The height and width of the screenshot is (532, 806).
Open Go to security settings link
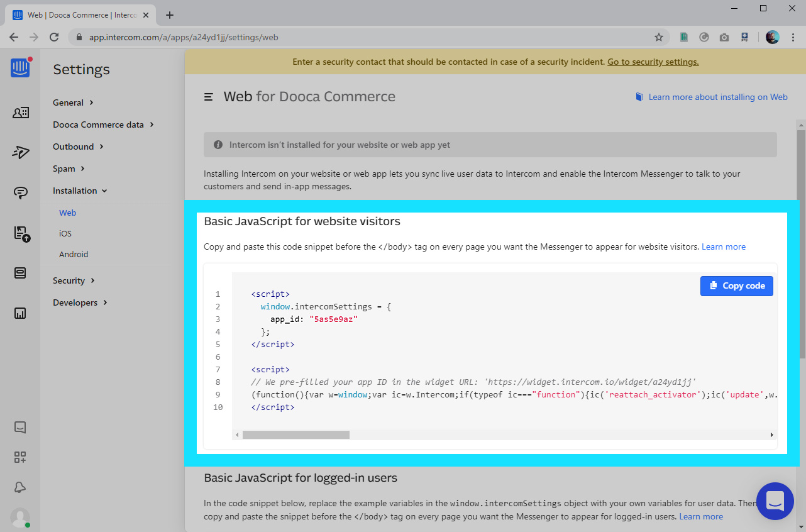point(653,62)
